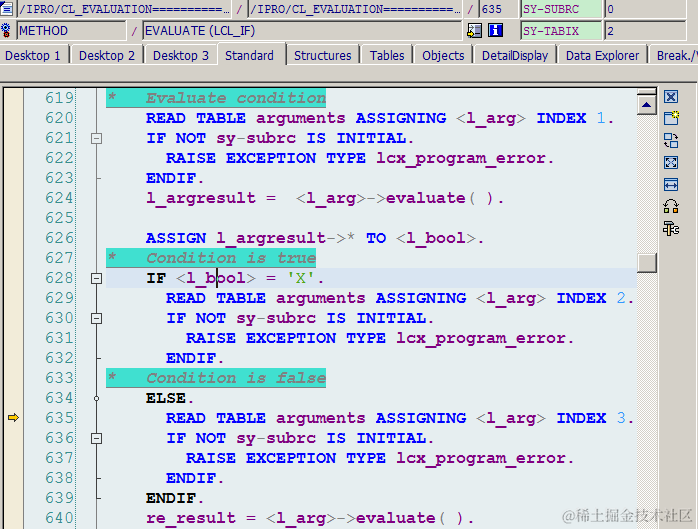Click the METHOD type icon at left
Viewport: 698px width, 529px height.
(6, 31)
